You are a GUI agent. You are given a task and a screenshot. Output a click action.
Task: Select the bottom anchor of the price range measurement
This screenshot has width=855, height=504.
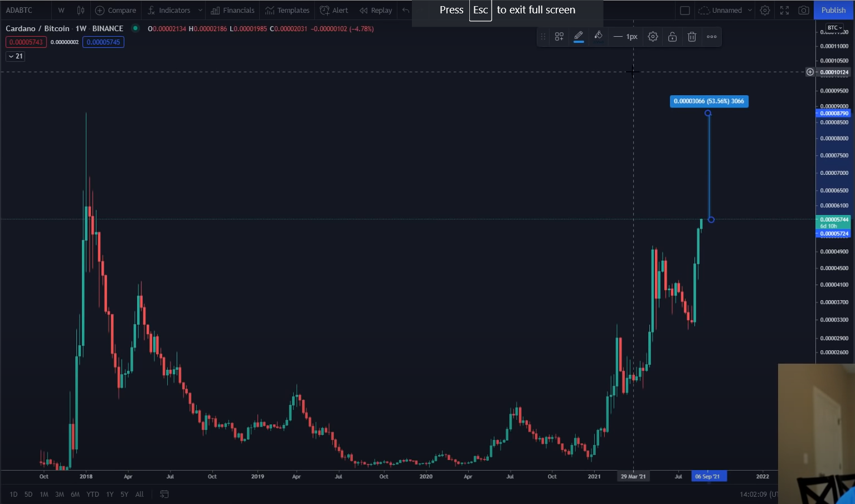711,219
